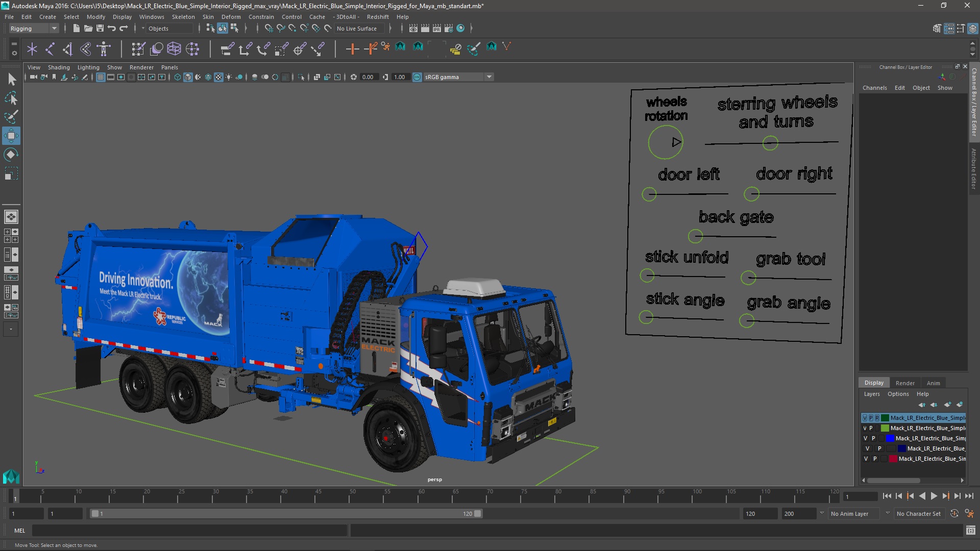
Task: Select the Joint tool shelf icon
Action: coord(50,49)
